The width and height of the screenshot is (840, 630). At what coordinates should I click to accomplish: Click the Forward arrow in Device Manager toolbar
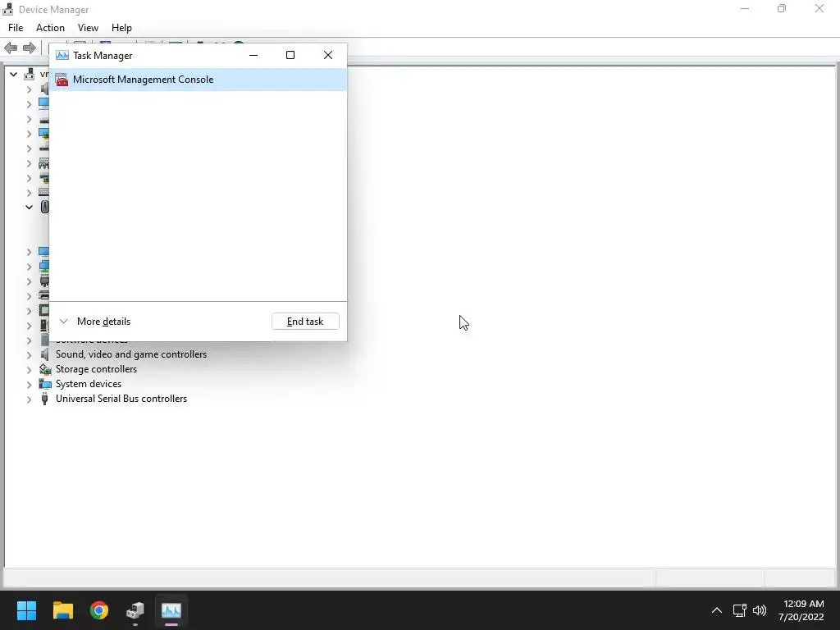29,48
